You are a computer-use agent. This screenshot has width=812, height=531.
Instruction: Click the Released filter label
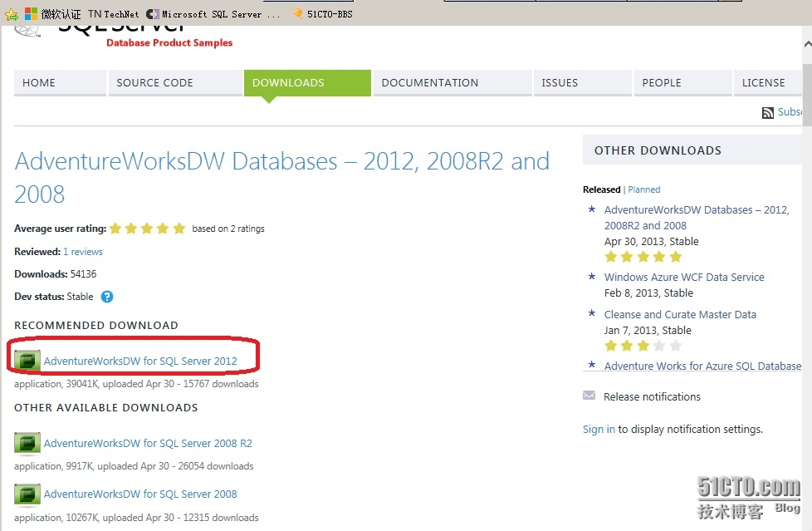click(601, 189)
